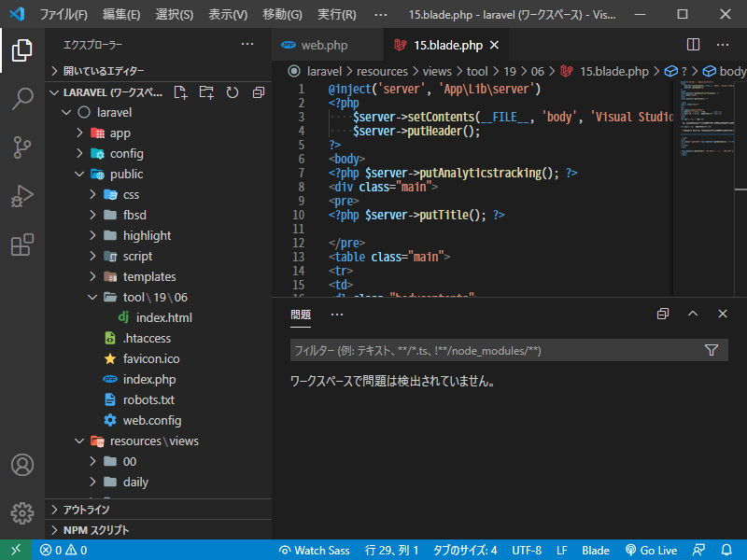Open the Source Control view

pyautogui.click(x=22, y=147)
